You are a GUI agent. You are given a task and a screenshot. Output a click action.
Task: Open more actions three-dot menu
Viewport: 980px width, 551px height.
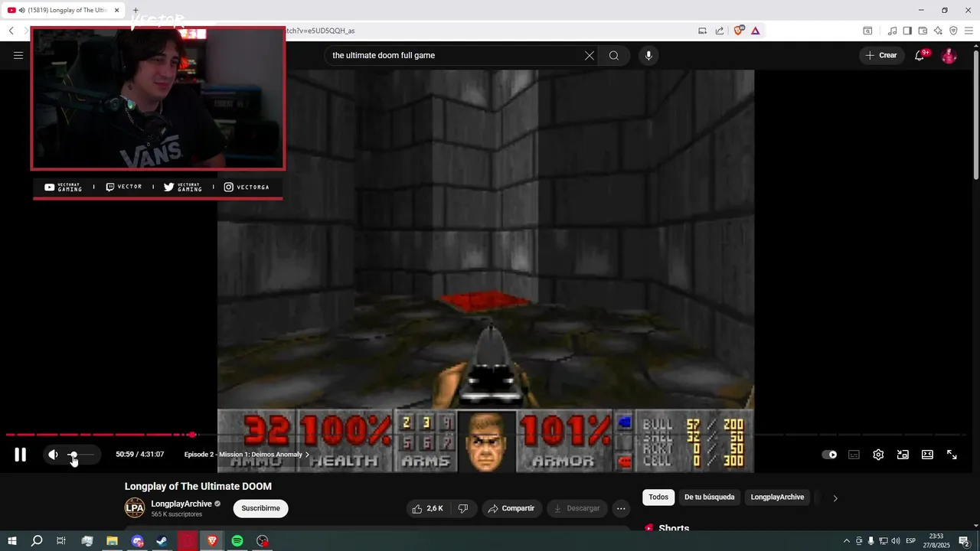click(621, 508)
